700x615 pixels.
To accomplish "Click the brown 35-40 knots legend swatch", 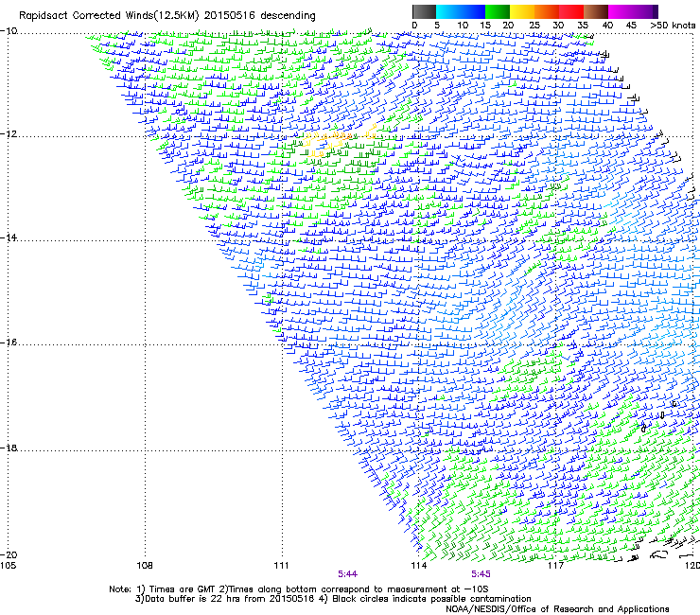I will [596, 11].
